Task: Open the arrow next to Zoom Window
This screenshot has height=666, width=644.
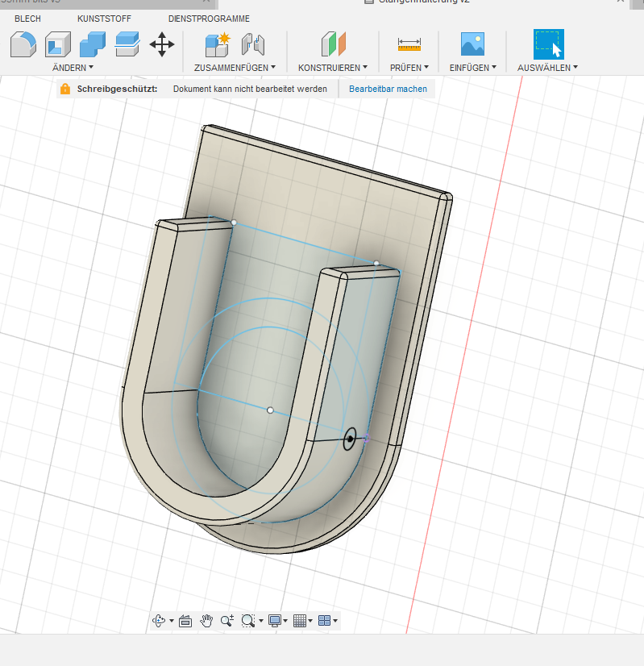Action: tap(261, 621)
